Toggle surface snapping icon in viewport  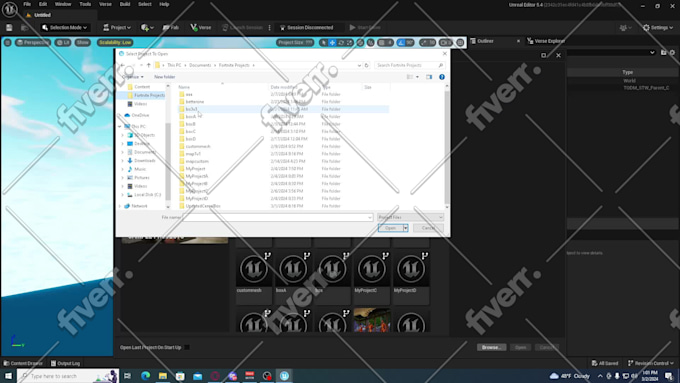point(370,43)
